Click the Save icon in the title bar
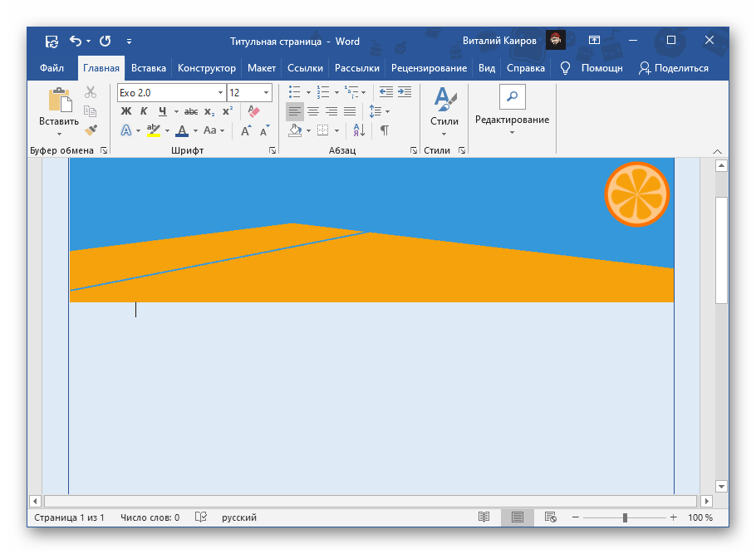This screenshot has width=756, height=554. 52,41
